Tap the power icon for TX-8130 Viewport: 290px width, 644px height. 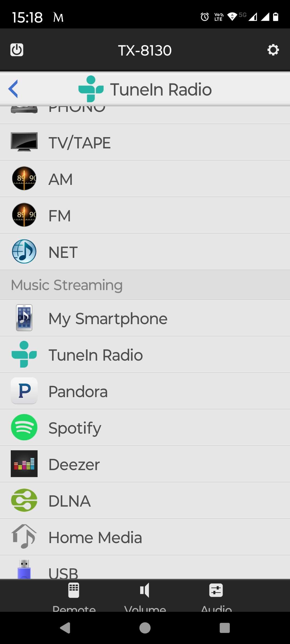point(17,50)
